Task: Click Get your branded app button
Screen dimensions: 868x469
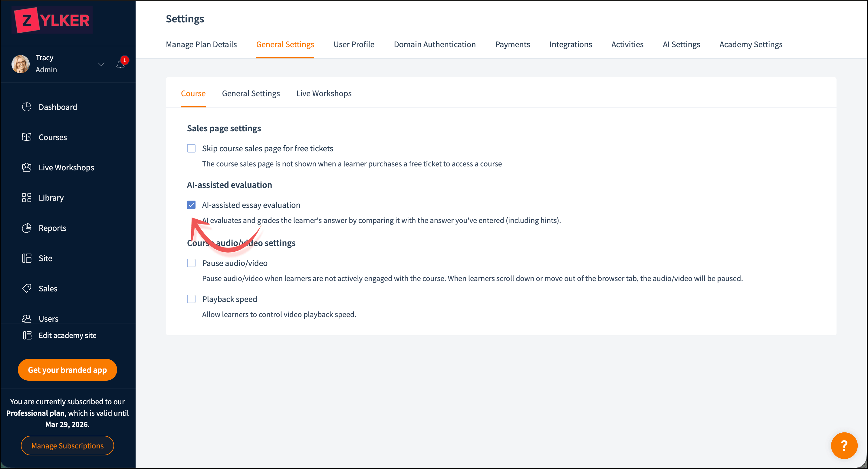Action: click(x=67, y=370)
